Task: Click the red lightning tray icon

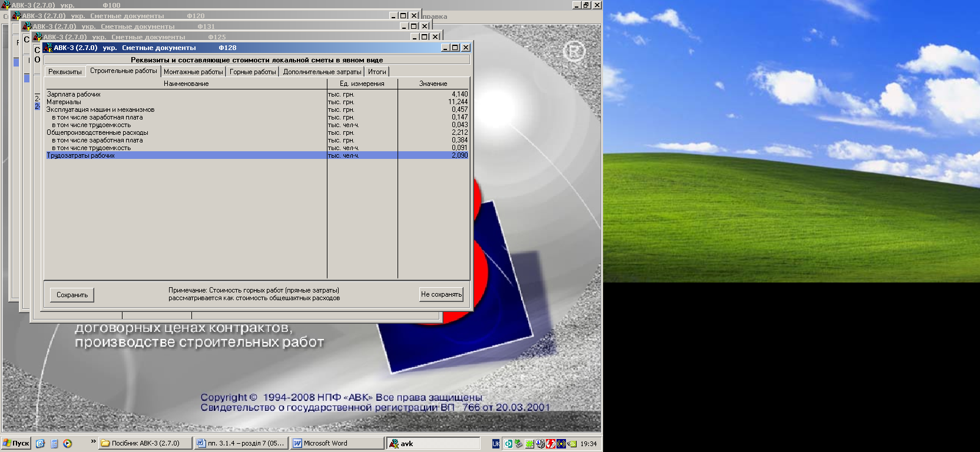Action: [x=551, y=444]
